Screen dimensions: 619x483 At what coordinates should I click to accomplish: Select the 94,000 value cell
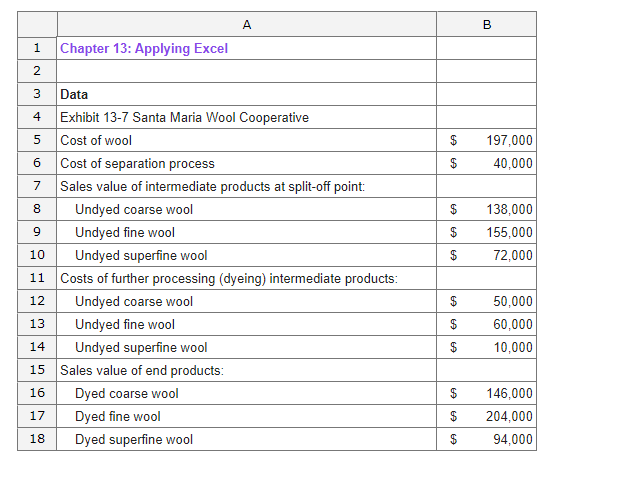click(x=486, y=439)
